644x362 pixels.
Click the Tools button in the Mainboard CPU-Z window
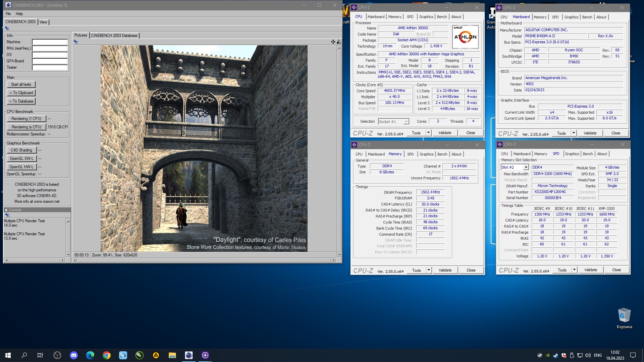point(561,133)
